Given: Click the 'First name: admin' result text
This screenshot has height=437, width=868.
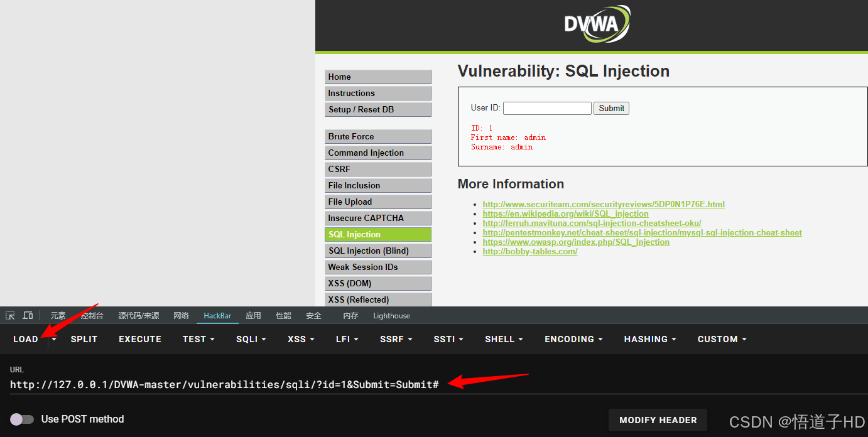Looking at the screenshot, I should [x=508, y=138].
